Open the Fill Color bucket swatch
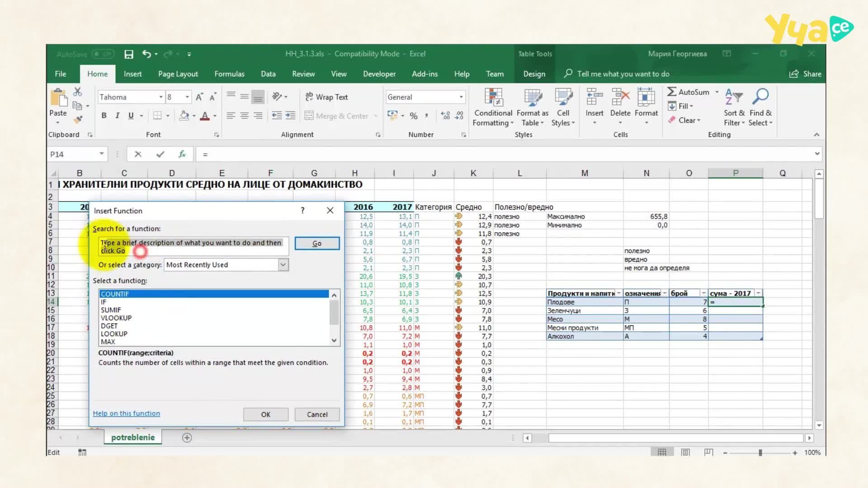868x488 pixels. tap(184, 116)
